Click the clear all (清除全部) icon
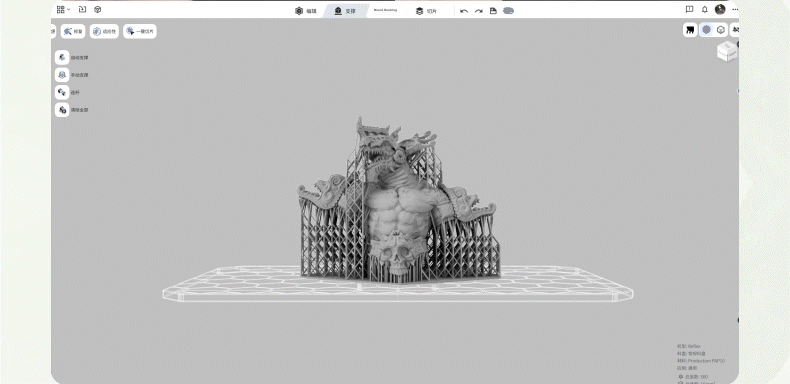This screenshot has width=790, height=384. [x=62, y=109]
